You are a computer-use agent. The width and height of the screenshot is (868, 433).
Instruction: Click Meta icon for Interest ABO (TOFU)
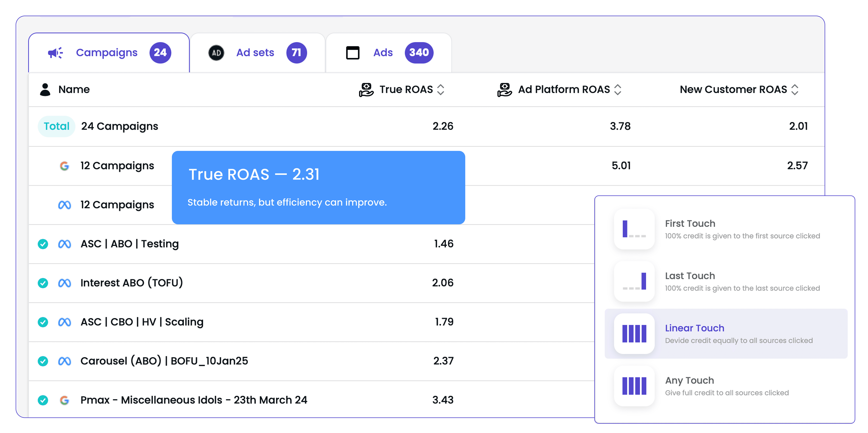64,283
